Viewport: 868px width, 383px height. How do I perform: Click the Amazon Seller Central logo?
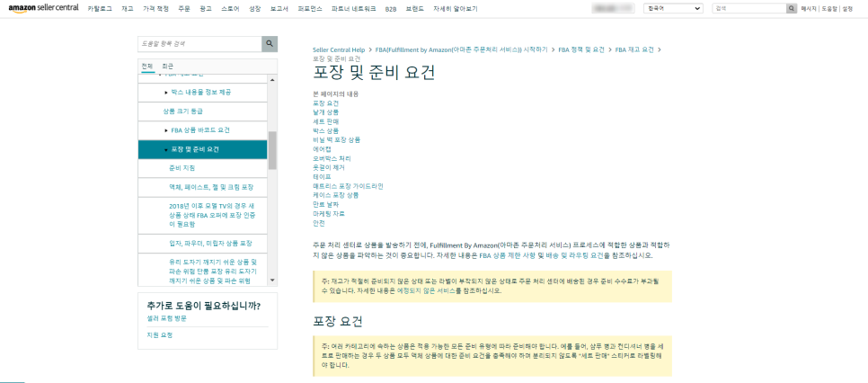[44, 8]
